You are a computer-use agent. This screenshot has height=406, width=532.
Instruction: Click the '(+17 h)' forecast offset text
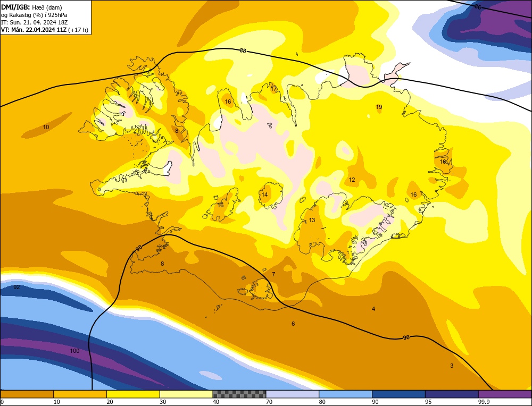[x=78, y=30]
